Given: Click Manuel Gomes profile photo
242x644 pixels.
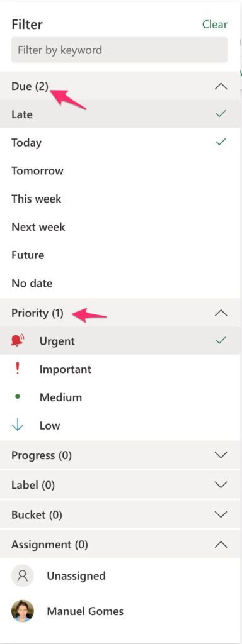Looking at the screenshot, I should coord(23,611).
